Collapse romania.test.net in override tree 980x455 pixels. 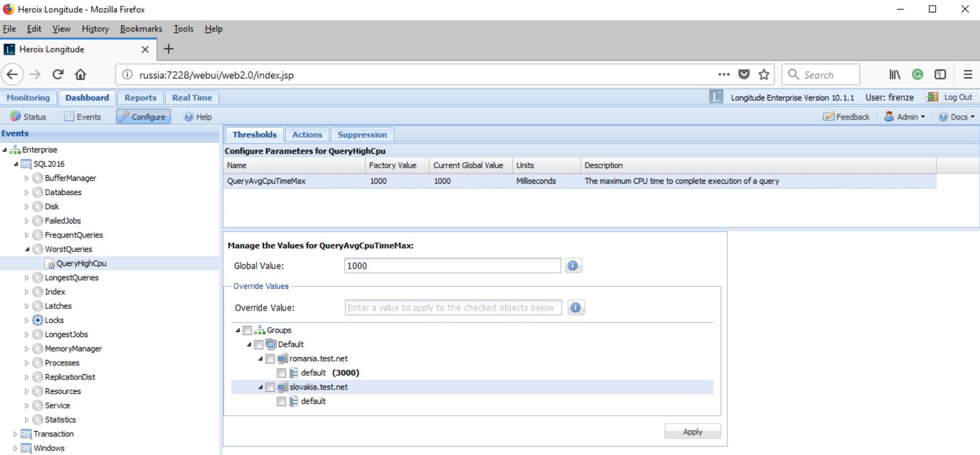click(261, 359)
